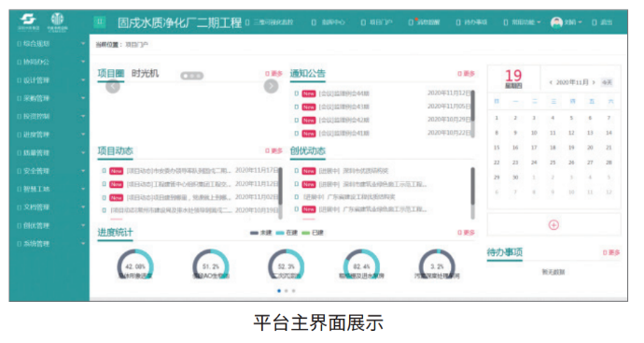Open the user name dropdown beside avatar
The image size is (644, 343).
click(572, 22)
